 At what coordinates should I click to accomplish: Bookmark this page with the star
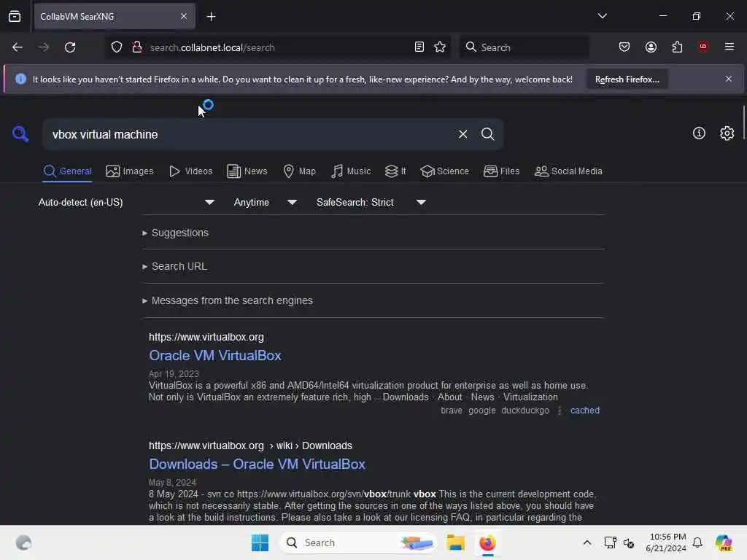point(440,47)
